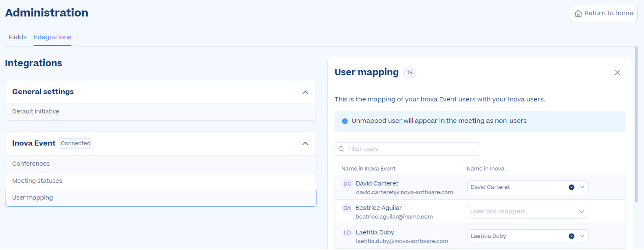The height and width of the screenshot is (250, 644).
Task: Click the user count badge 18
Action: point(410,73)
